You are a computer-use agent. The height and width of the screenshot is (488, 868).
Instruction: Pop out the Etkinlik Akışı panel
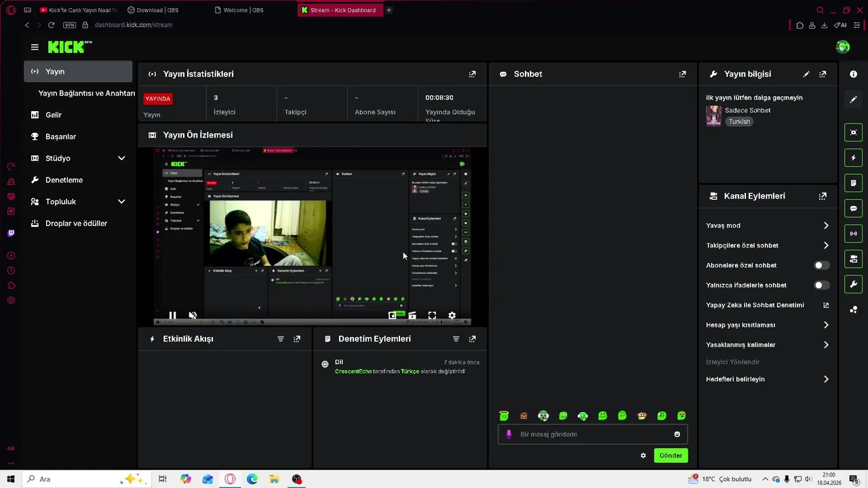tap(297, 339)
